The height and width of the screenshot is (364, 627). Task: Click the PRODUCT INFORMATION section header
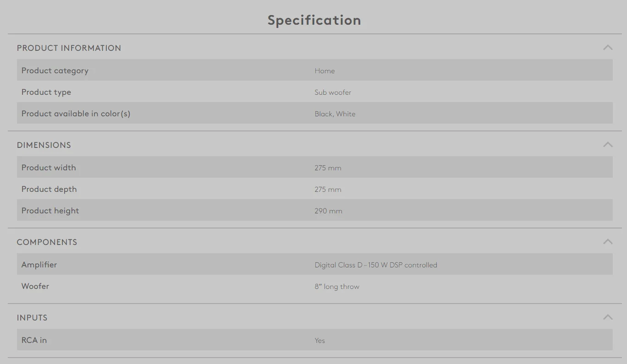pyautogui.click(x=69, y=48)
